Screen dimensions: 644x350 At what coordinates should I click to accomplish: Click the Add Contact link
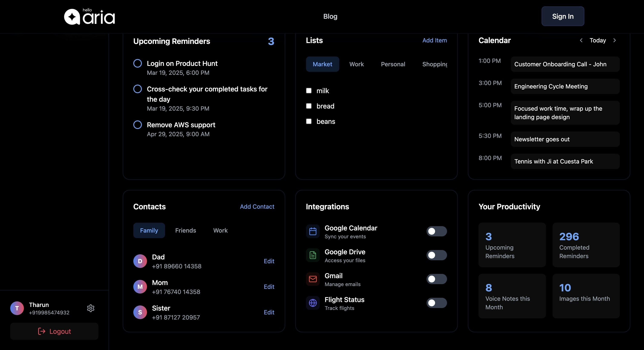(x=257, y=207)
